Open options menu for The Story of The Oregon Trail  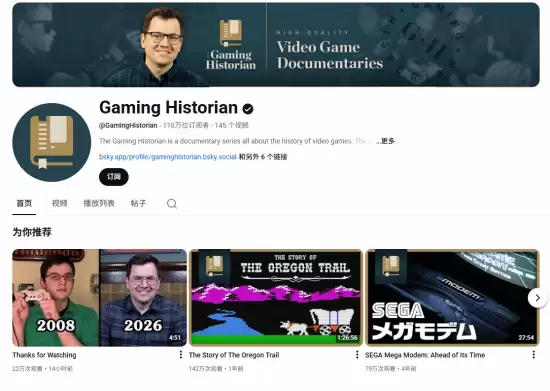pyautogui.click(x=357, y=355)
